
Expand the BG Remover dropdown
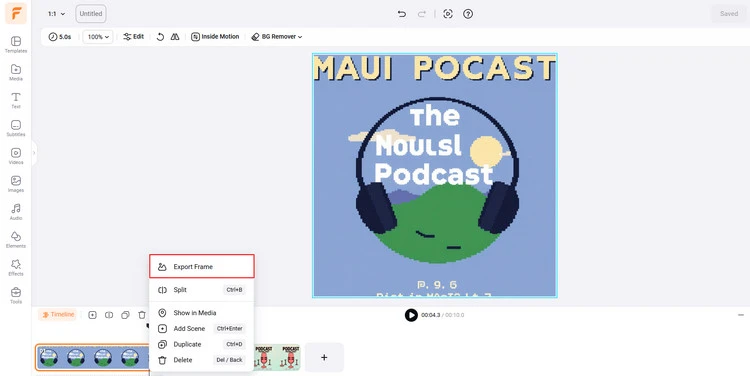(x=276, y=37)
